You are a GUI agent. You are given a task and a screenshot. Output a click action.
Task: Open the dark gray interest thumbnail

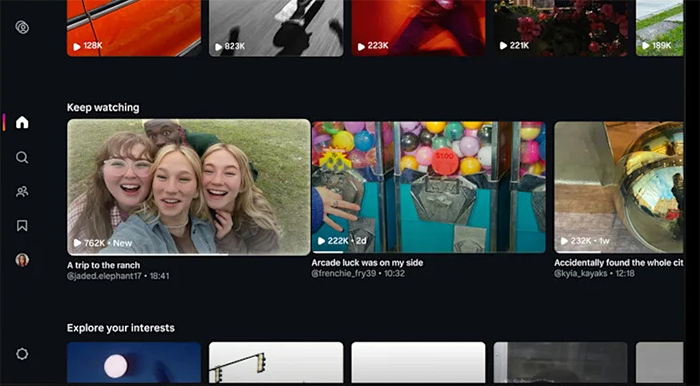(560, 362)
